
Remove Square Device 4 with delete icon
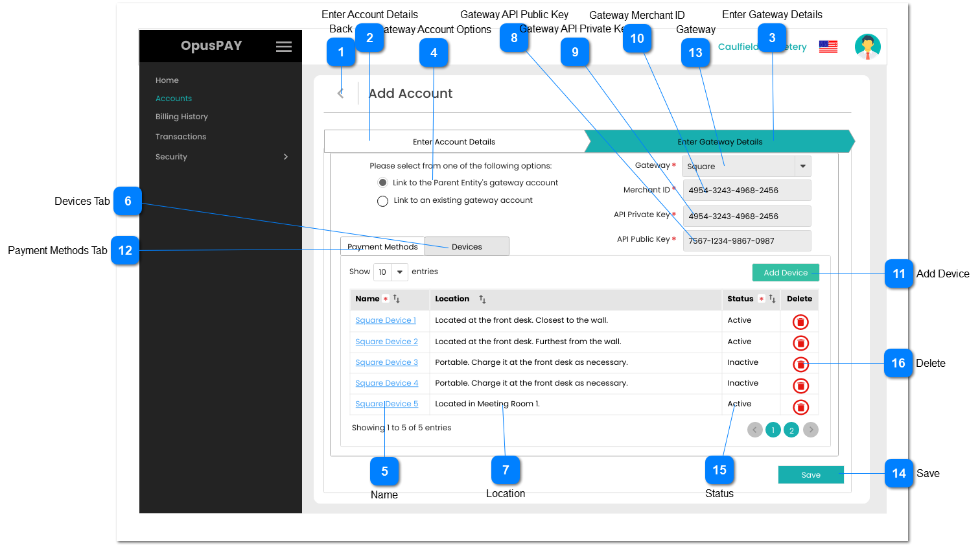point(801,386)
